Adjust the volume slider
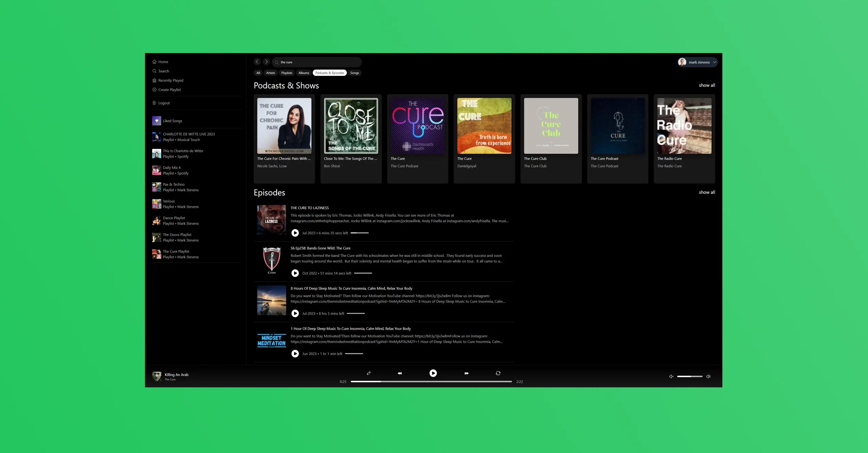The width and height of the screenshot is (868, 453). [689, 376]
